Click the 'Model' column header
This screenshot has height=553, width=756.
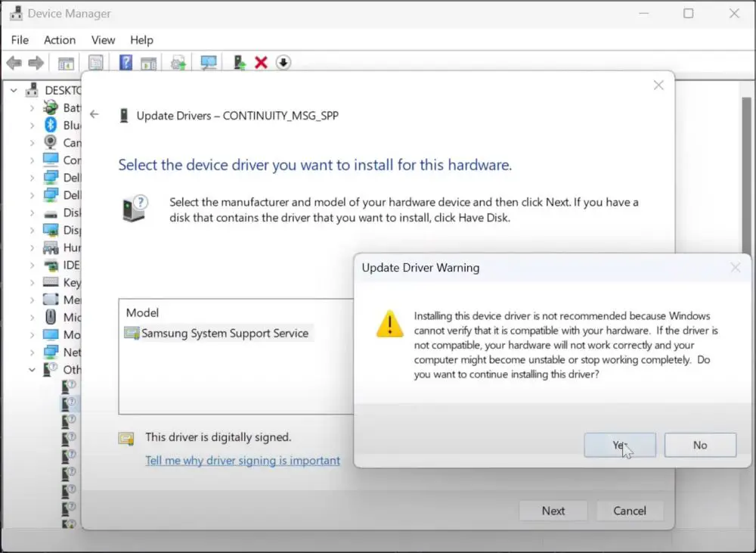(x=142, y=312)
